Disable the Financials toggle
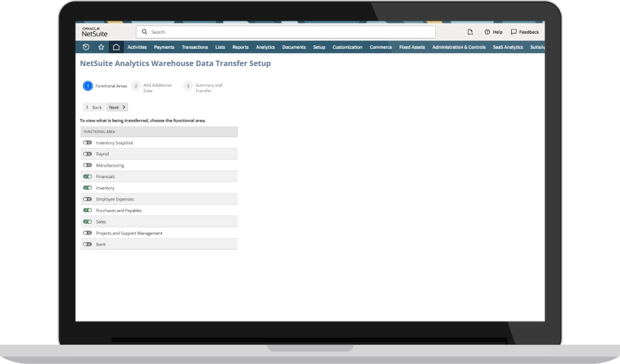 click(x=87, y=177)
